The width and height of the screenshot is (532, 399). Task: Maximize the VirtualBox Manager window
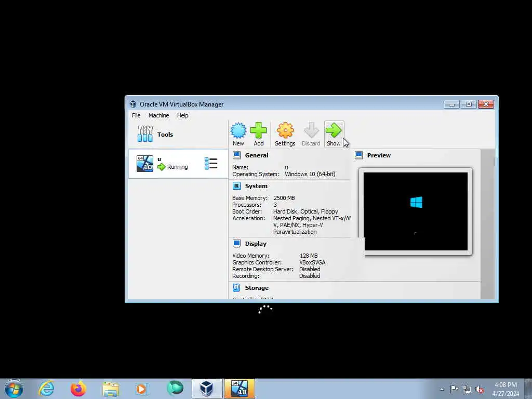tap(469, 104)
